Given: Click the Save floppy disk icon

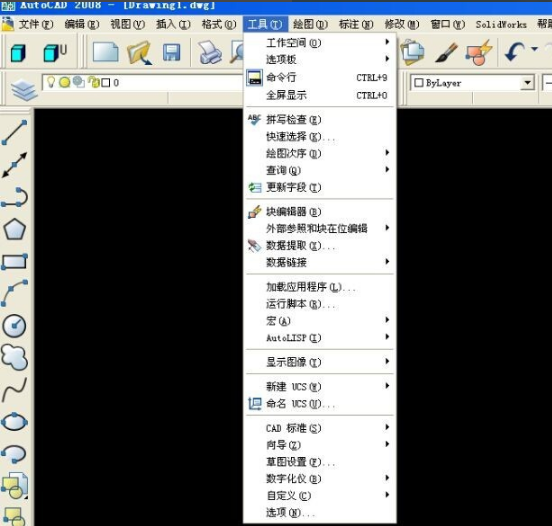Looking at the screenshot, I should tap(171, 53).
